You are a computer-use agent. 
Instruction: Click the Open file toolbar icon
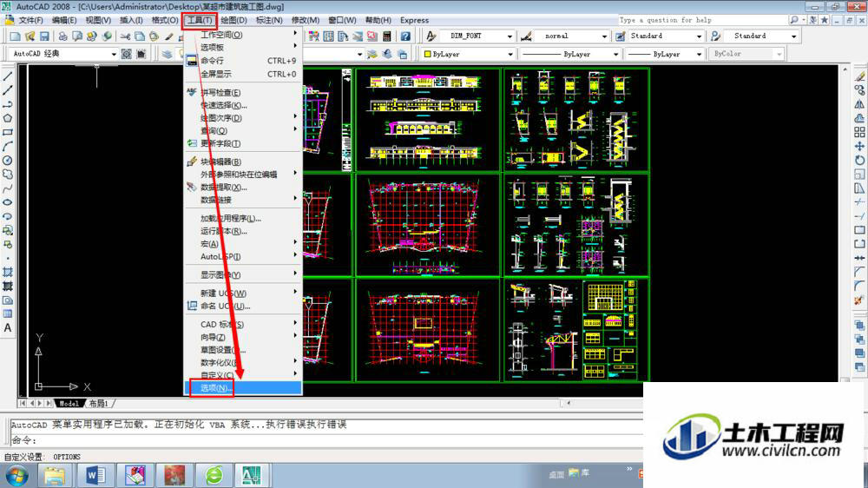[30, 36]
